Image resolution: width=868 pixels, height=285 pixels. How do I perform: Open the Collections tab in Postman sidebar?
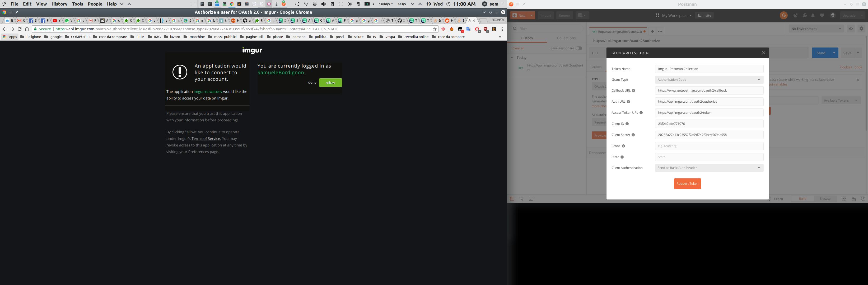566,38
